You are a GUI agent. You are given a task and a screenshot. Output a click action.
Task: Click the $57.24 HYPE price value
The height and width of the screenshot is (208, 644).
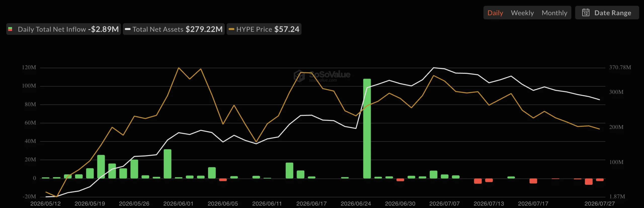point(287,29)
